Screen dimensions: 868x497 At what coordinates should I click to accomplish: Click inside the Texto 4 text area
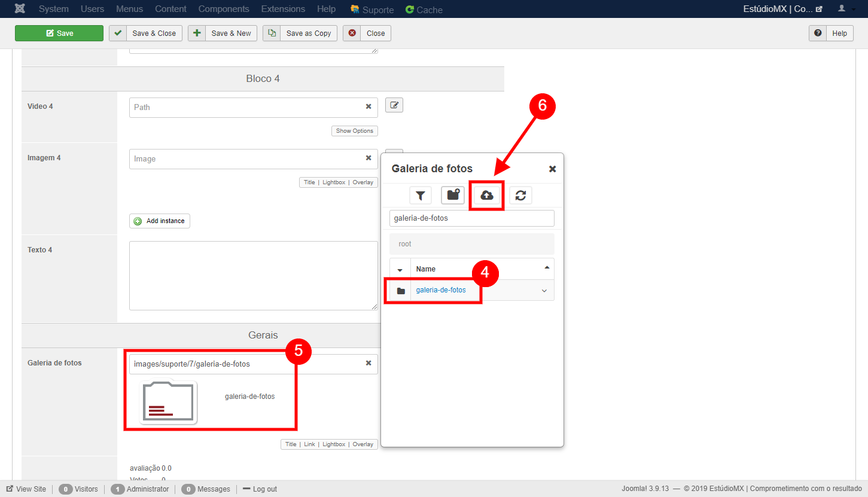tap(253, 275)
